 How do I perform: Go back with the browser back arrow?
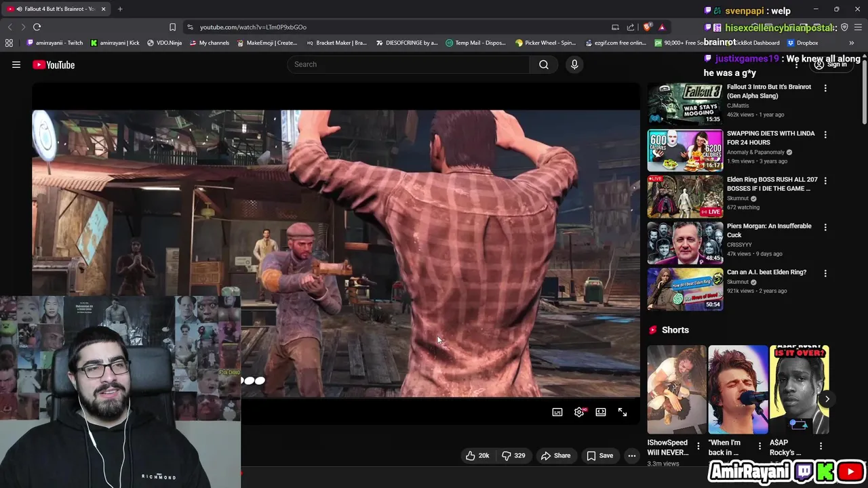9,27
